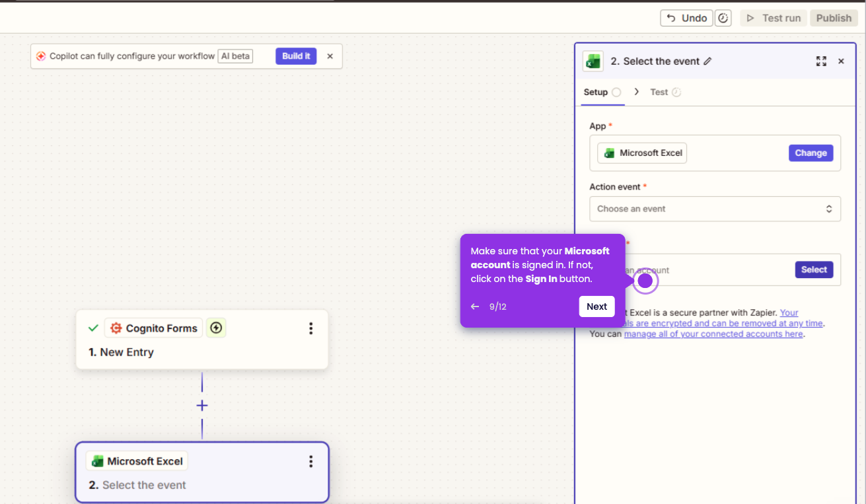
Task: Click the Cognito Forms app chip
Action: pos(153,328)
